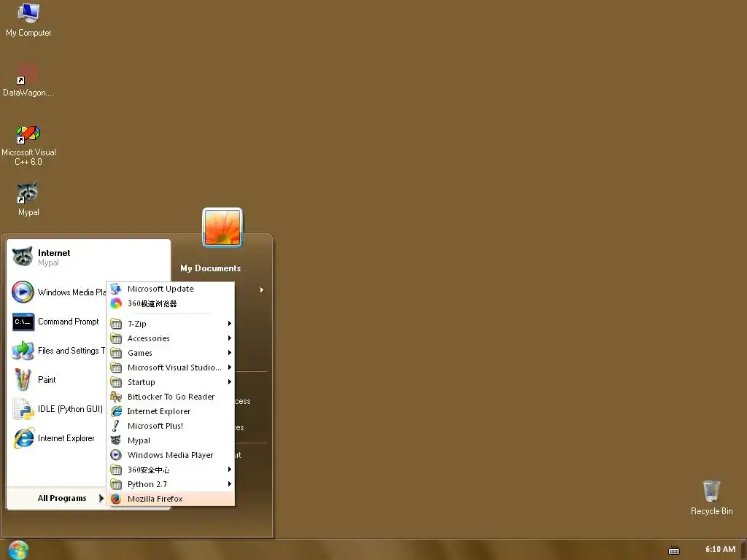This screenshot has width=747, height=560.
Task: Select Microsoft Visual C++ 6.0 desktop icon
Action: pyautogui.click(x=28, y=145)
